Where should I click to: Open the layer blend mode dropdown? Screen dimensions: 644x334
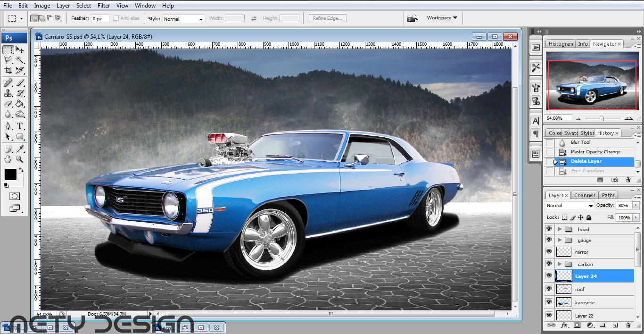pyautogui.click(x=570, y=206)
